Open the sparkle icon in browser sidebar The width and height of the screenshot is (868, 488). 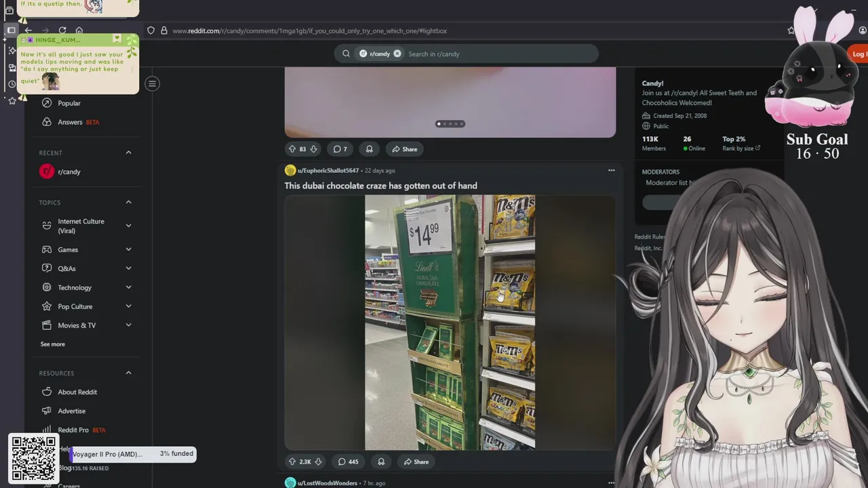12,50
